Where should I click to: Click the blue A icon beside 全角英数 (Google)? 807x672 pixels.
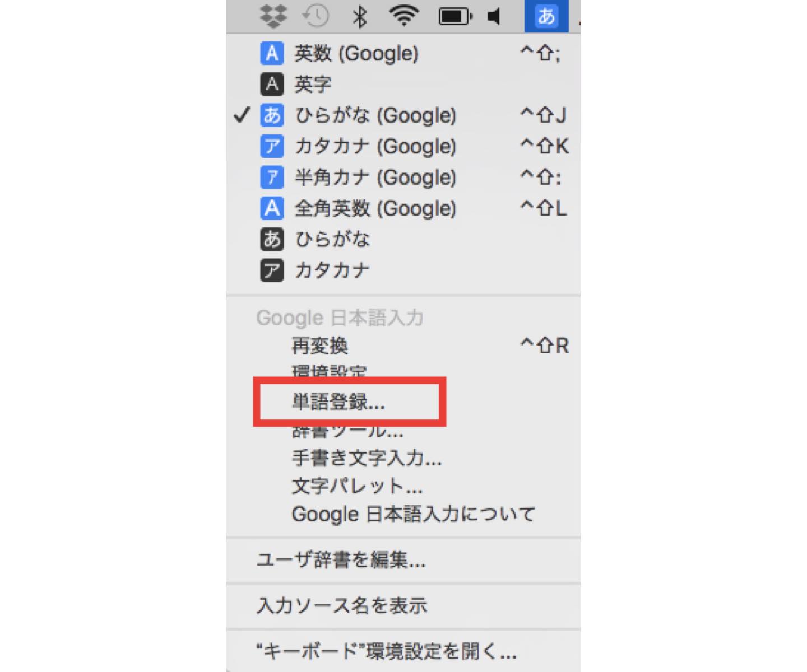(x=272, y=208)
